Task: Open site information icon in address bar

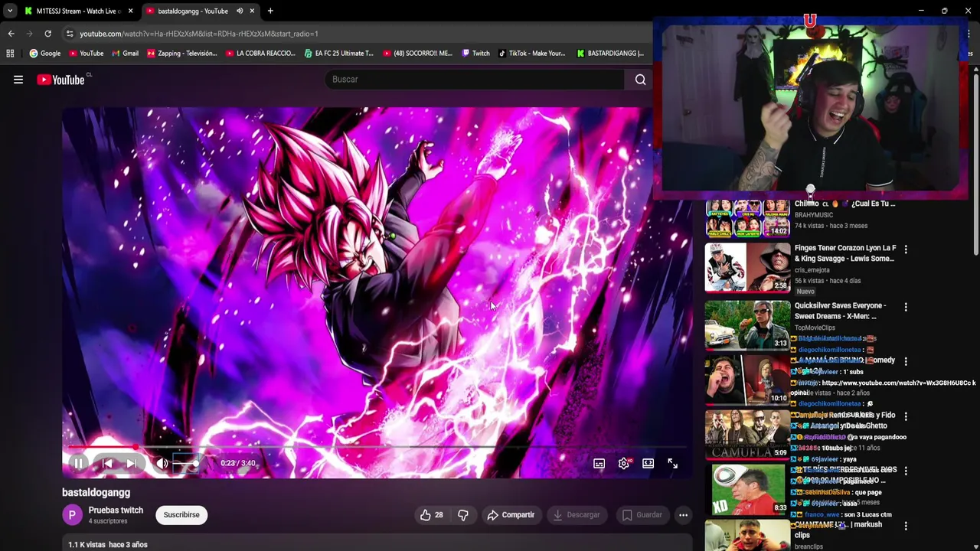Action: (x=70, y=34)
